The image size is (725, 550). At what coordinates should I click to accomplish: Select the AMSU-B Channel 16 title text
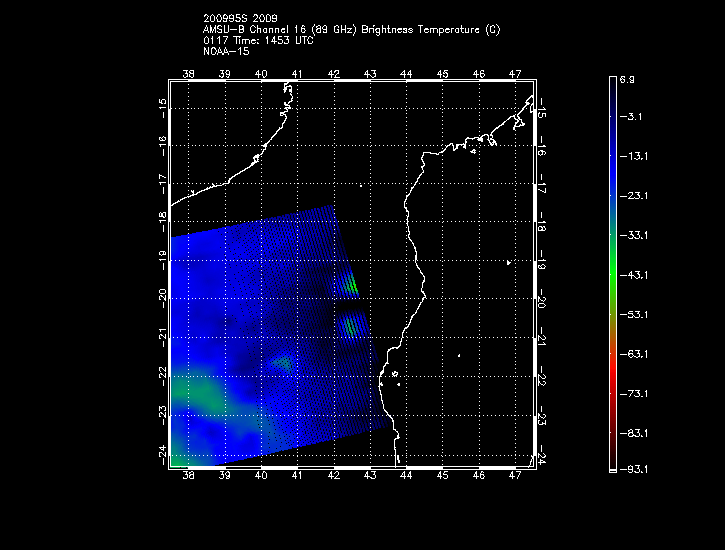click(351, 30)
